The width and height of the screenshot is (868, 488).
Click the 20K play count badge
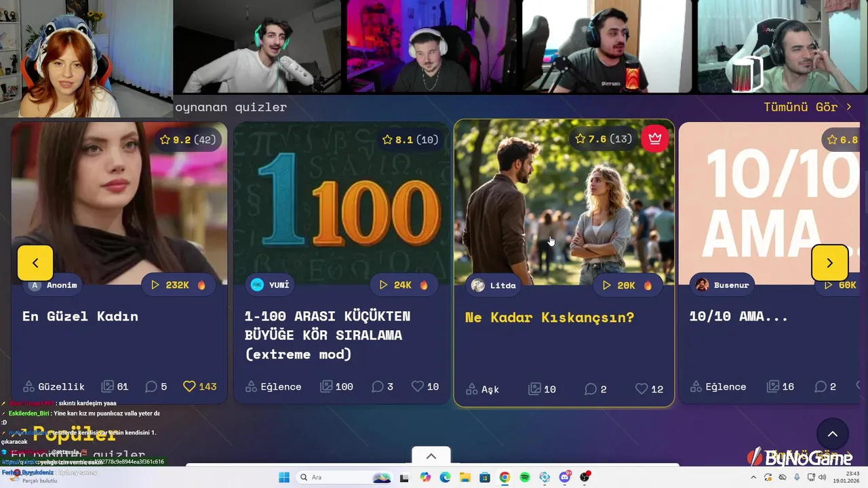(627, 285)
